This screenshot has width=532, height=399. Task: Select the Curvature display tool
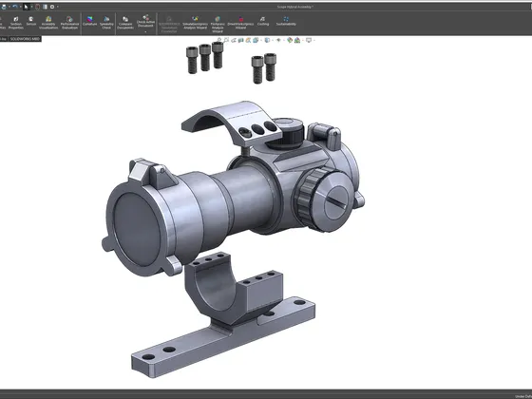tap(89, 21)
